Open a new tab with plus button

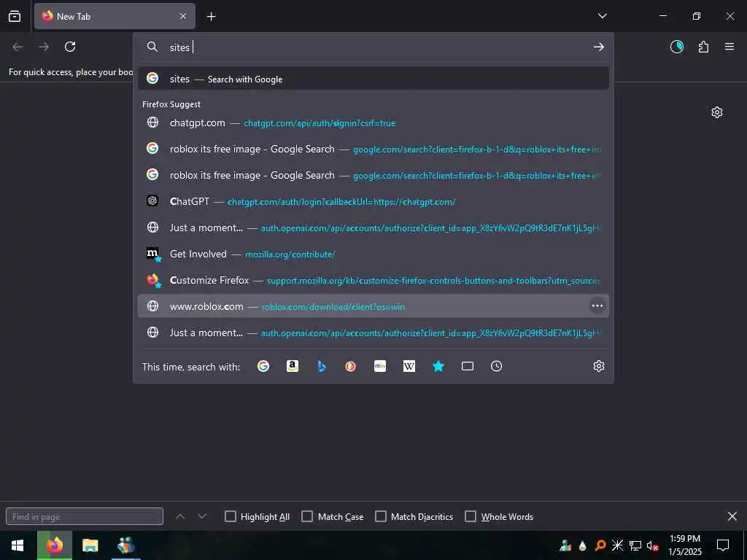pos(211,17)
